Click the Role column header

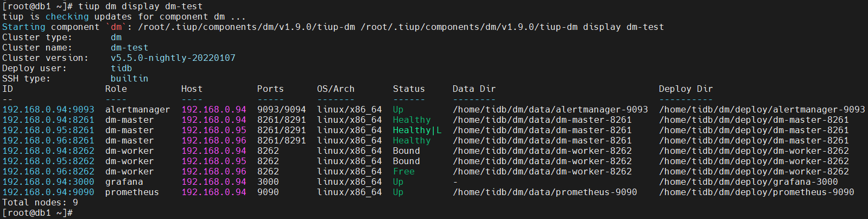point(116,89)
